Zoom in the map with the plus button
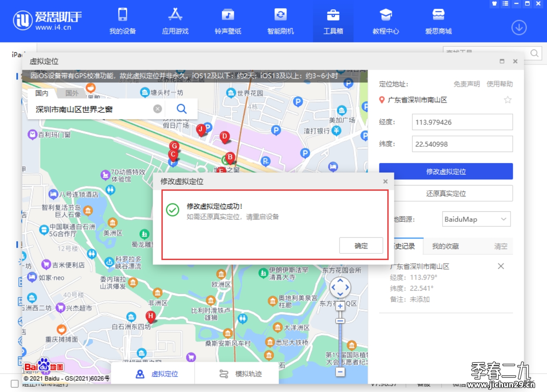 [x=340, y=306]
